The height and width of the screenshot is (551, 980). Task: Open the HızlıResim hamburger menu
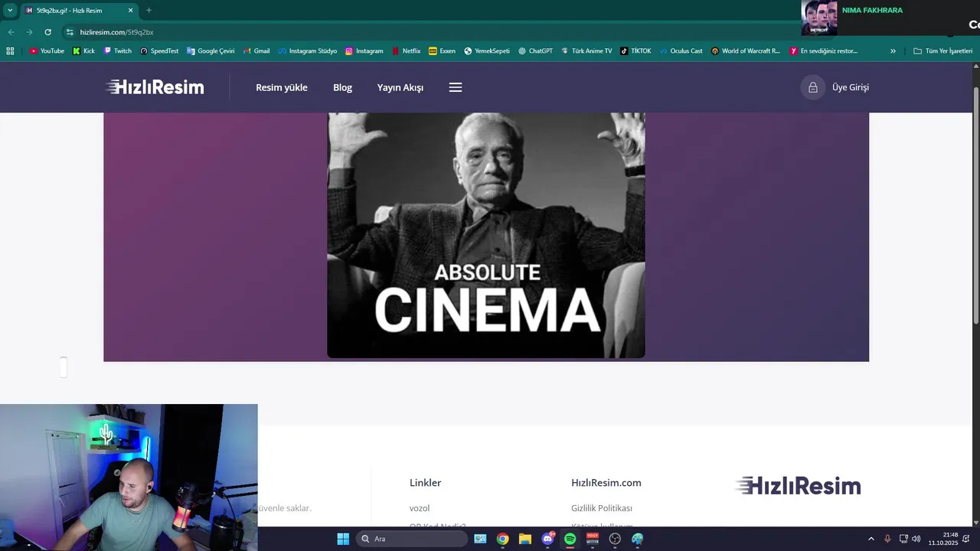[x=456, y=87]
